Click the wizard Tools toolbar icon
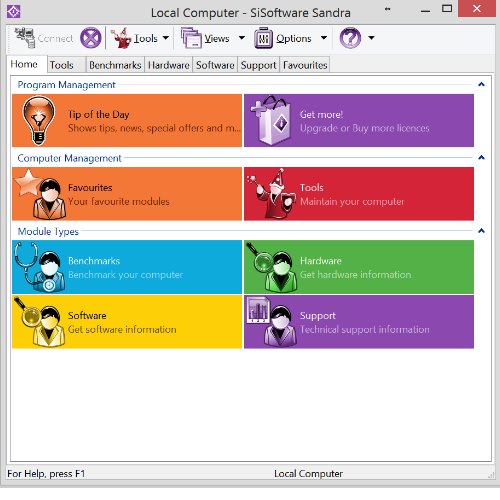Image resolution: width=500 pixels, height=500 pixels. click(x=120, y=38)
